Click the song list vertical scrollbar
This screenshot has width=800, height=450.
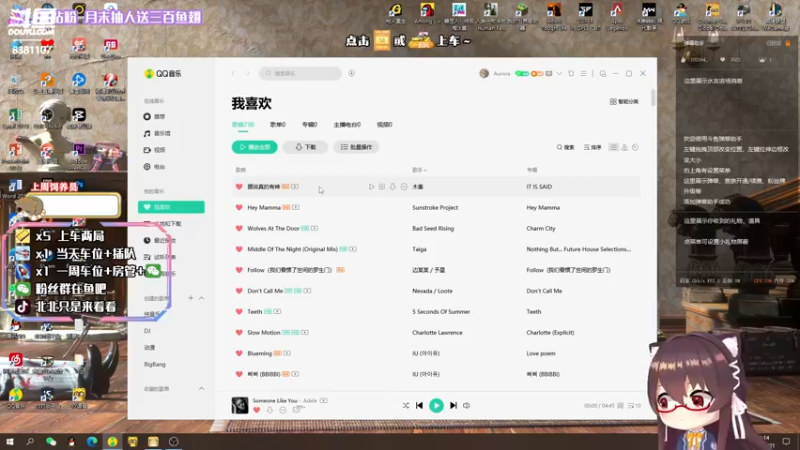[x=653, y=98]
